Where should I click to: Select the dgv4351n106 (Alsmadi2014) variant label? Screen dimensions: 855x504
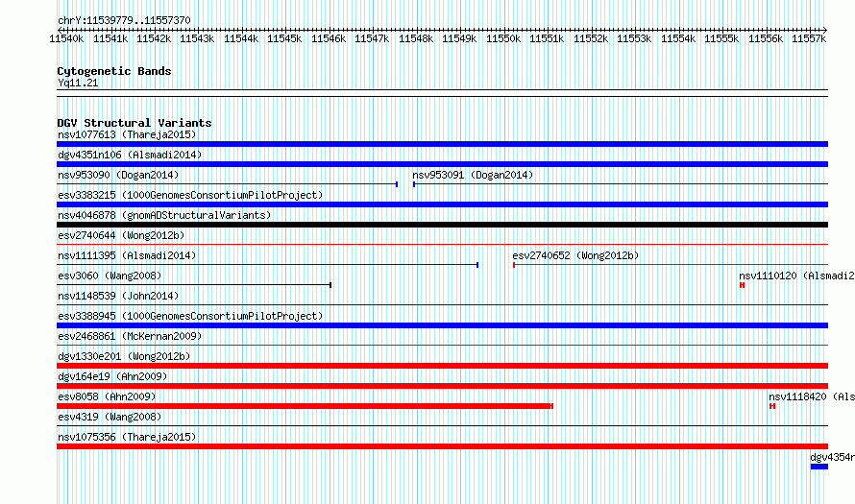130,155
